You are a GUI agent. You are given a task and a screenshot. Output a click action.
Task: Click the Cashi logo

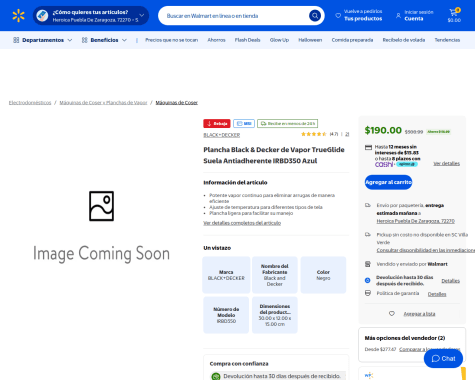click(x=384, y=164)
